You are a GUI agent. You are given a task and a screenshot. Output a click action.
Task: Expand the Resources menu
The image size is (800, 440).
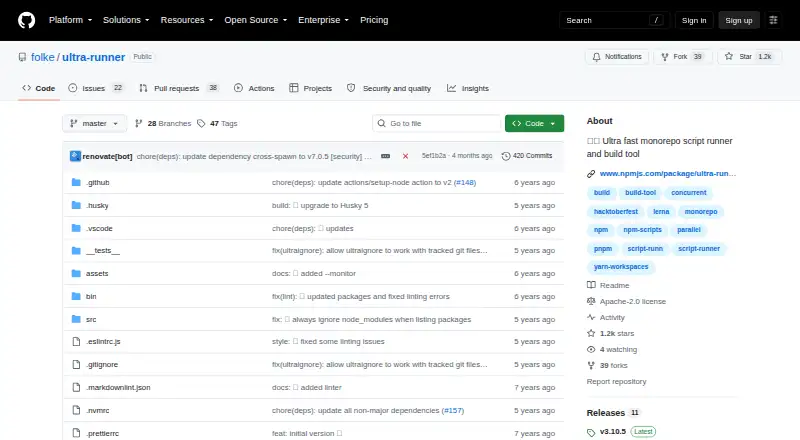point(187,20)
